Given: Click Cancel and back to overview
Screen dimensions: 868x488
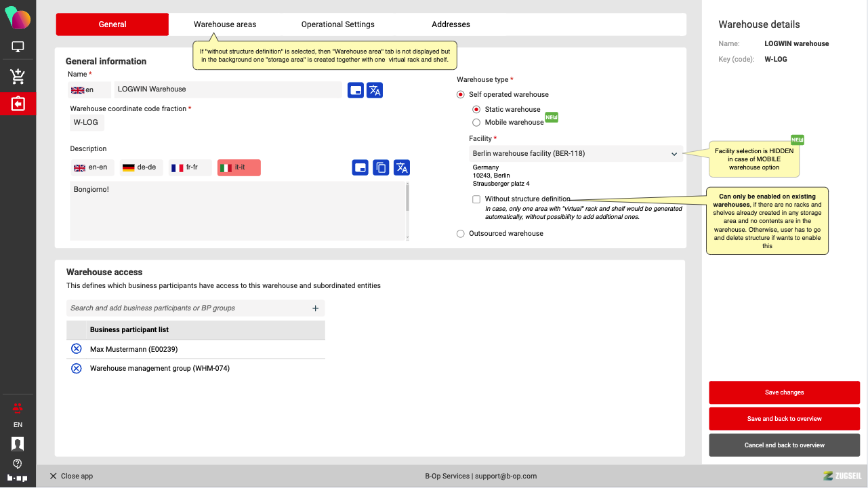Looking at the screenshot, I should [784, 445].
